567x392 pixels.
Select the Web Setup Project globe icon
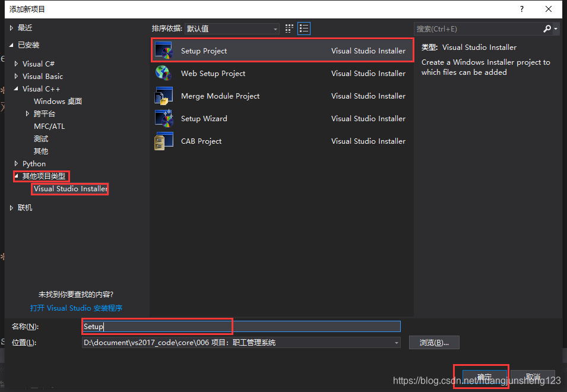163,73
